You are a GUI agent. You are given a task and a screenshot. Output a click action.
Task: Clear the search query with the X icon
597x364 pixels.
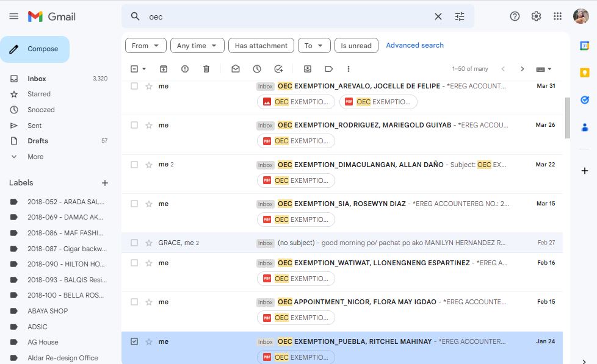coord(438,16)
